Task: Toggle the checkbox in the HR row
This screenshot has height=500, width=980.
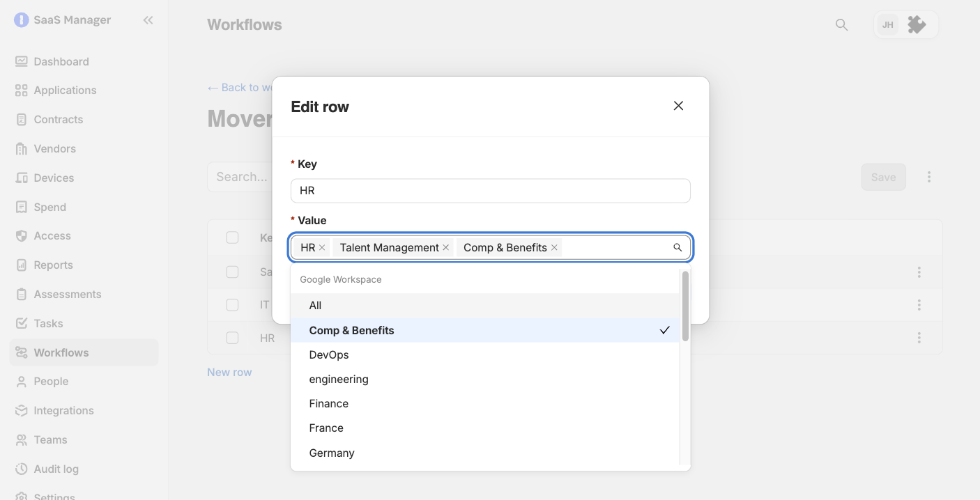Action: pos(232,338)
